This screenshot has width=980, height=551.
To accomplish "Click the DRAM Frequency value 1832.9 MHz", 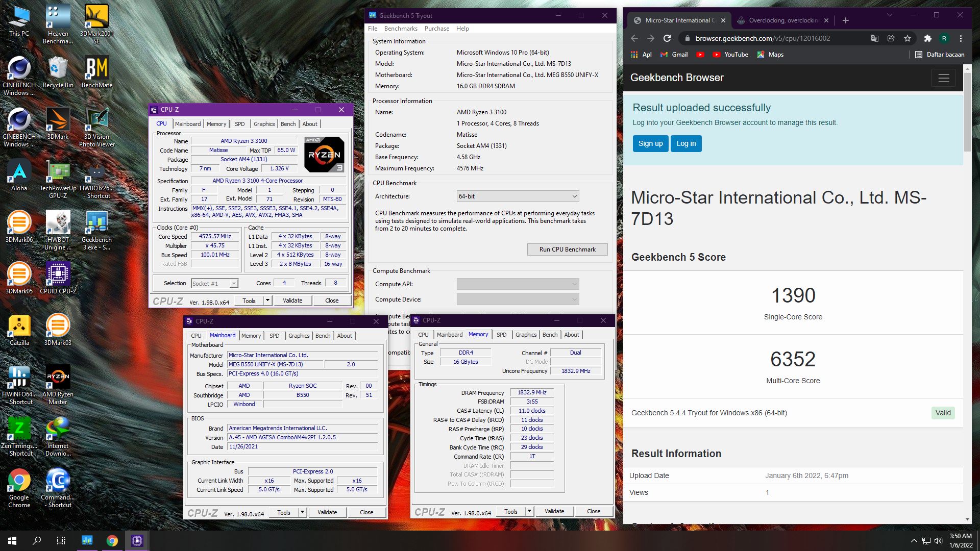I will click(x=532, y=393).
